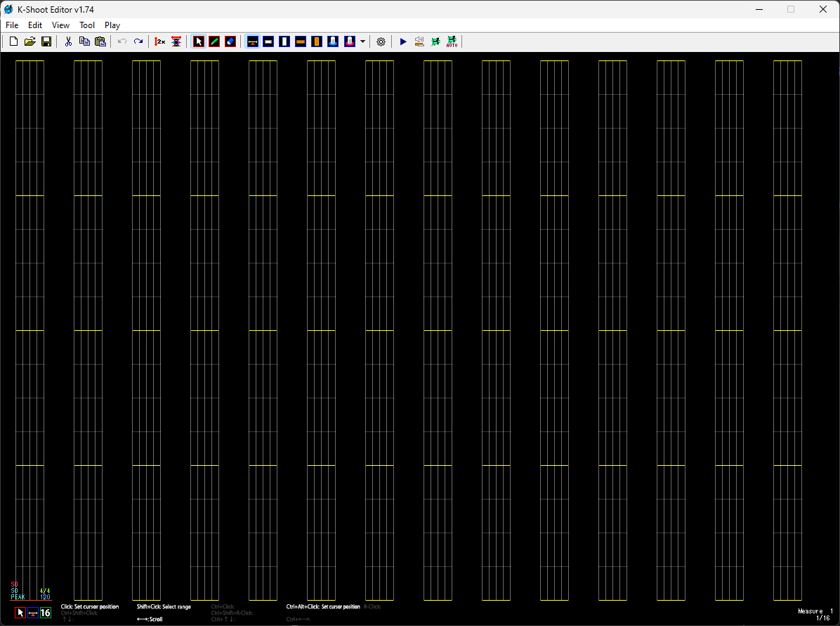The height and width of the screenshot is (626, 840).
Task: Open the View menu
Action: (61, 25)
